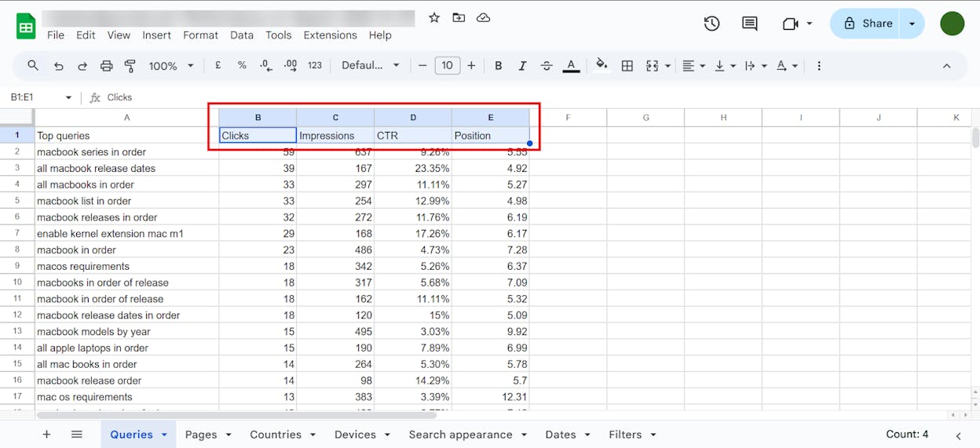Undo the last action

[x=58, y=66]
